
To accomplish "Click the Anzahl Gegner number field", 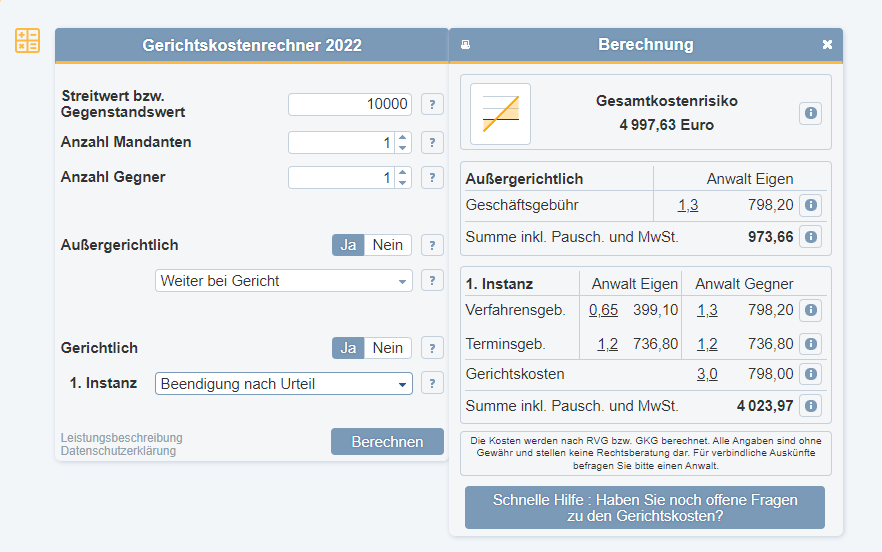I will point(341,178).
